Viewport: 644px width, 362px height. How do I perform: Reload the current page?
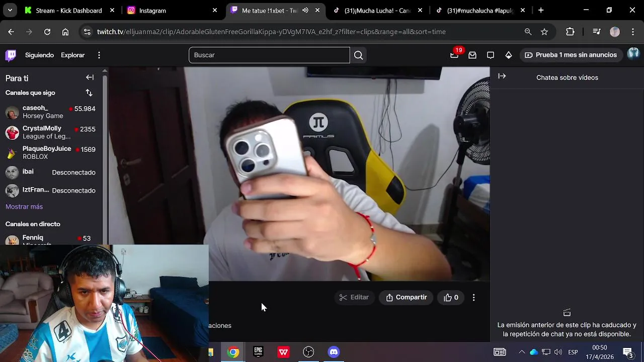coord(47,32)
